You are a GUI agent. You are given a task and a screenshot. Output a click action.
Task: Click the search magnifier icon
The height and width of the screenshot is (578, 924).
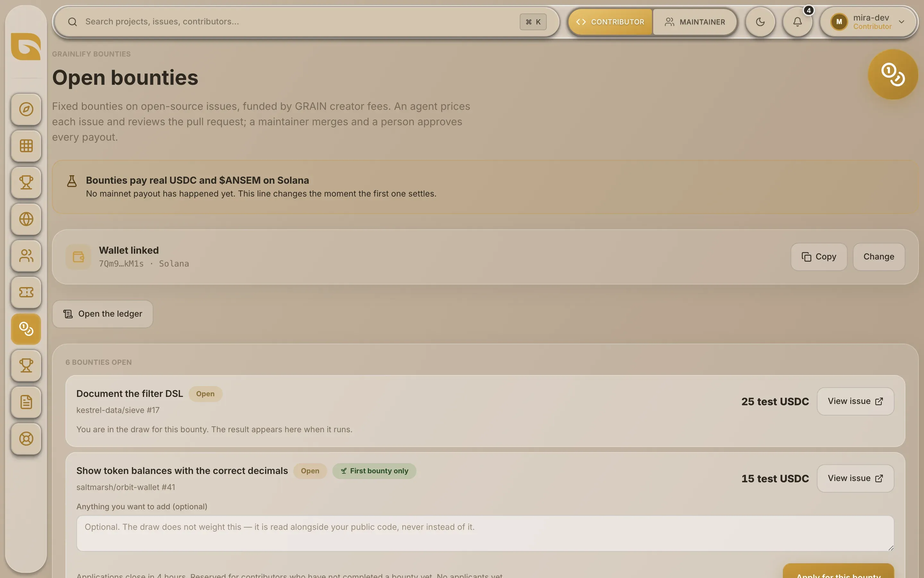[73, 22]
